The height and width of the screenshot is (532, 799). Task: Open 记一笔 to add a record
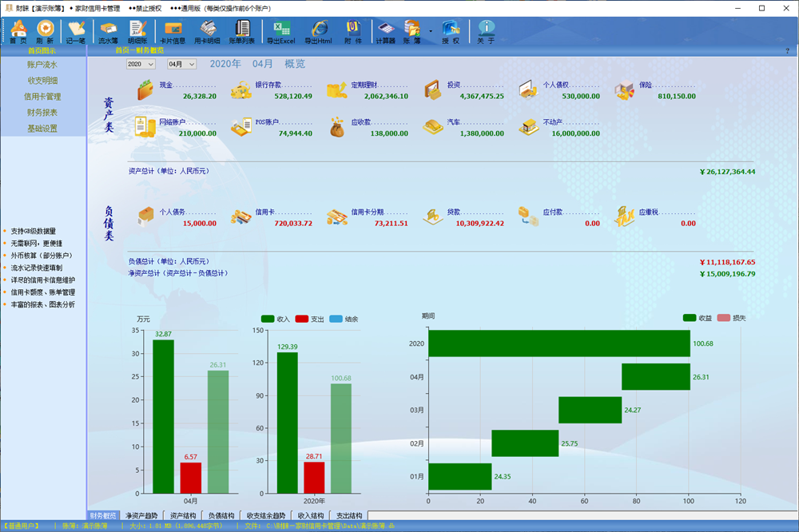(x=76, y=31)
